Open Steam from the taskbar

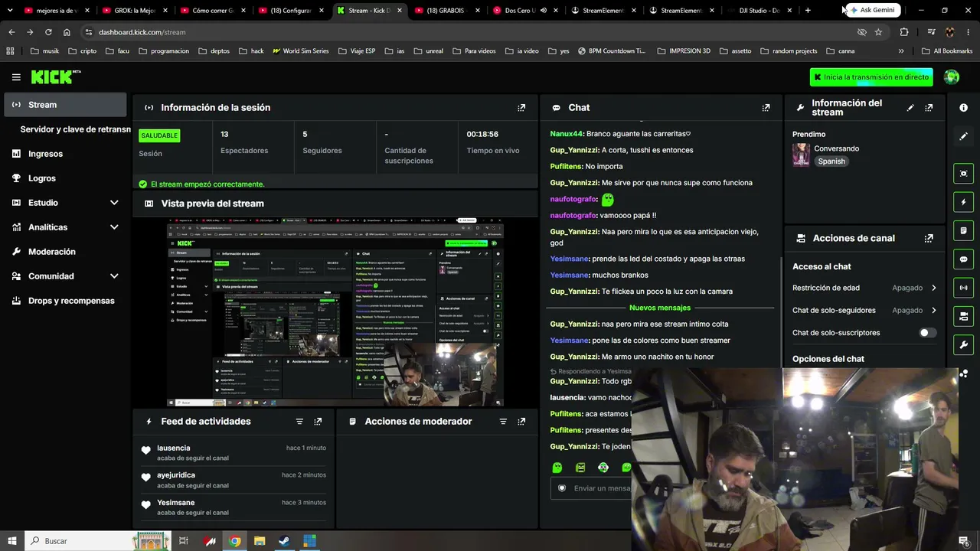click(x=284, y=541)
